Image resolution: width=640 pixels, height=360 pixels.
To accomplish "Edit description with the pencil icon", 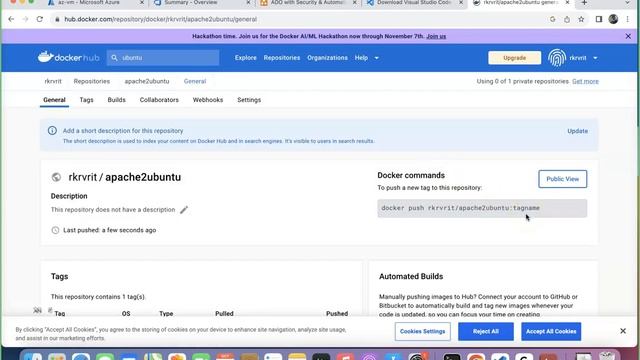I will [x=184, y=210].
